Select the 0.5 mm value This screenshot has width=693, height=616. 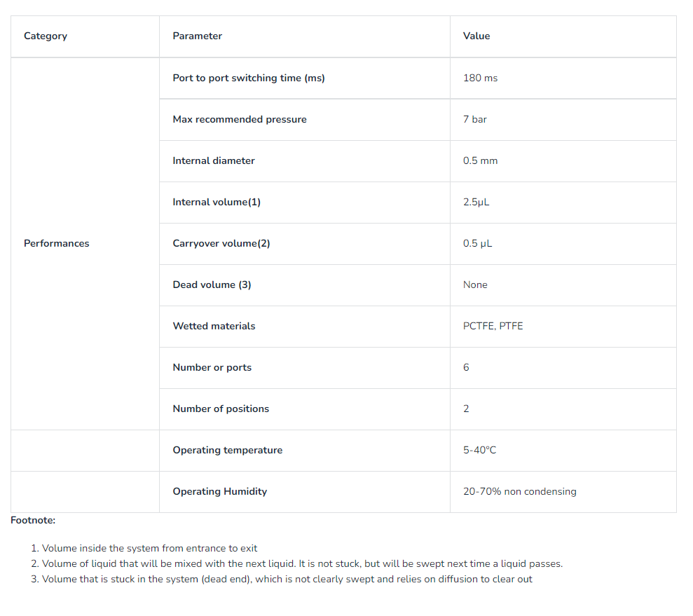[480, 161]
